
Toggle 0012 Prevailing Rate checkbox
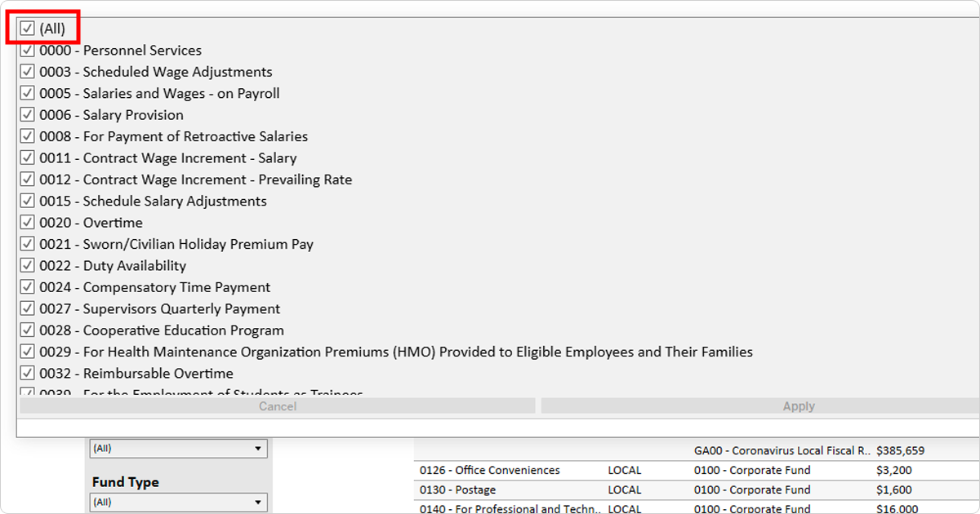coord(28,179)
